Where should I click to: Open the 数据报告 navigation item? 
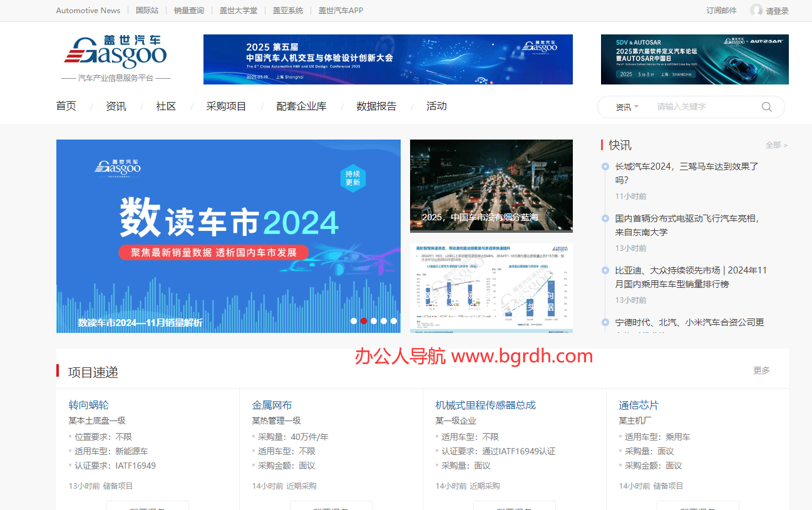point(376,106)
